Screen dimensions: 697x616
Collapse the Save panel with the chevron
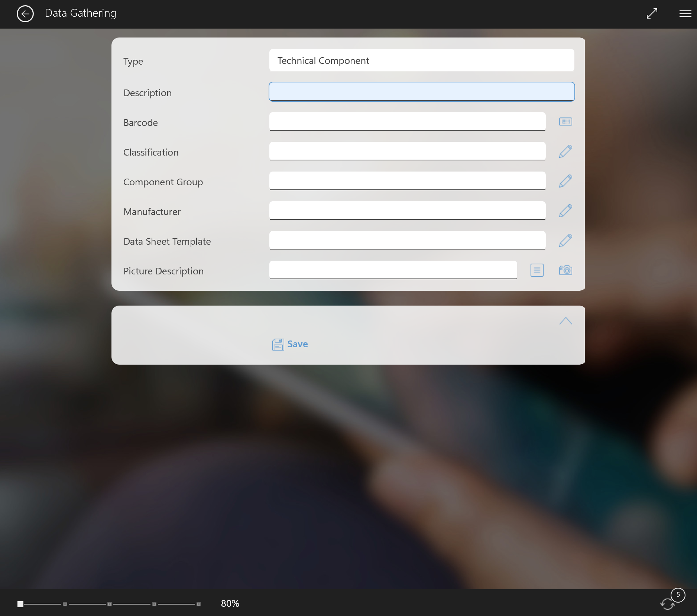[x=565, y=321]
